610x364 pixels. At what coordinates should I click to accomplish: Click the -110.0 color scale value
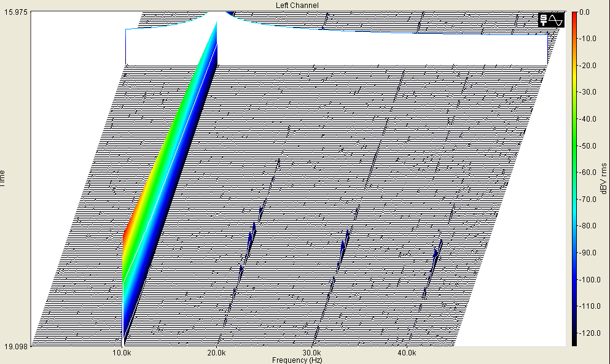tap(589, 306)
